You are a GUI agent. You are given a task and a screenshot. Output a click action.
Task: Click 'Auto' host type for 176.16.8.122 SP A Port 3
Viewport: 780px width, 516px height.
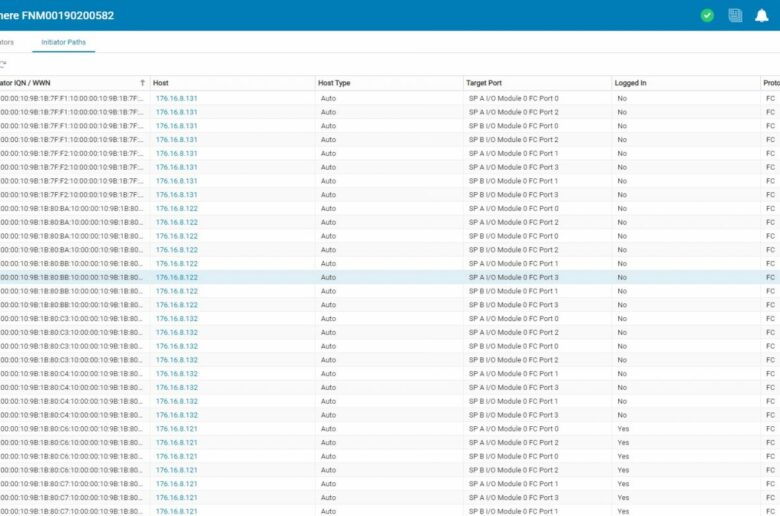[328, 278]
